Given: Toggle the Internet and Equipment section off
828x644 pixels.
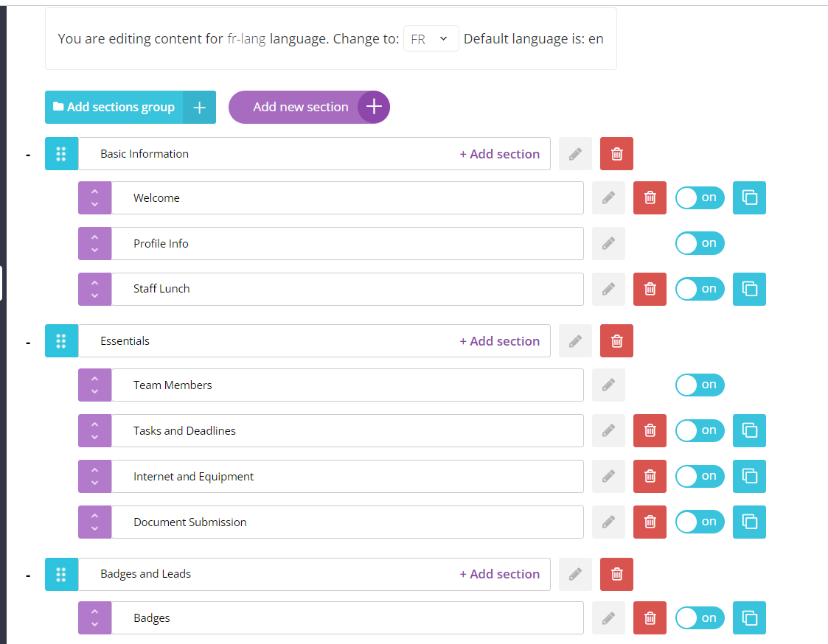Looking at the screenshot, I should 700,476.
